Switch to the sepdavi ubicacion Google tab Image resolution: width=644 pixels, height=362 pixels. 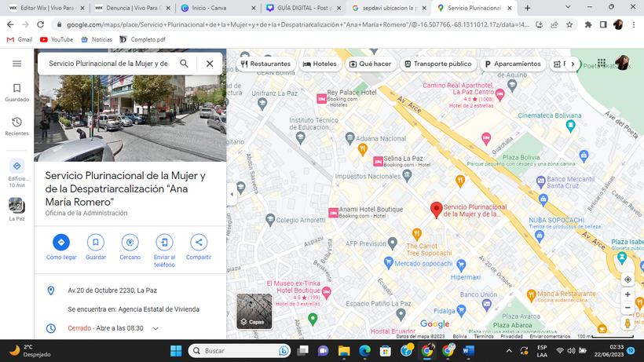389,8
